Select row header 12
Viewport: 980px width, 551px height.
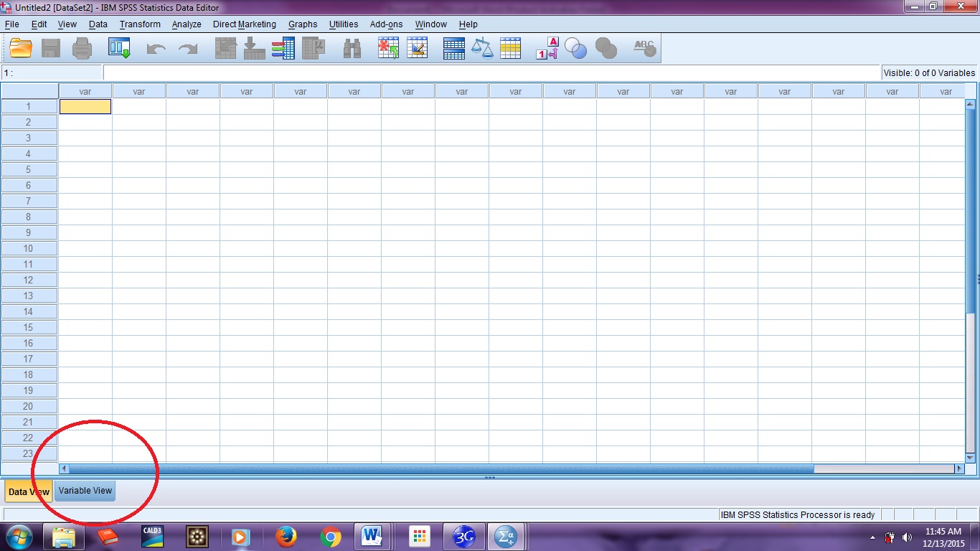pos(29,280)
